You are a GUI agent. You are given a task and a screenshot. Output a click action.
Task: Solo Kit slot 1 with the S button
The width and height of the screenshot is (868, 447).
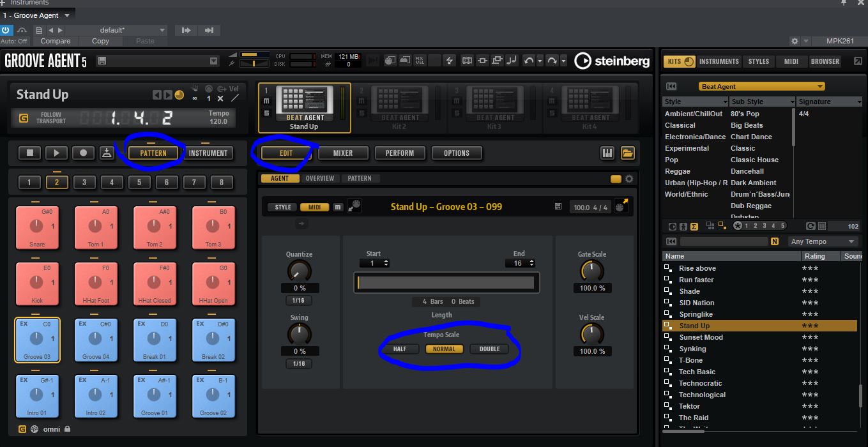coord(266,113)
